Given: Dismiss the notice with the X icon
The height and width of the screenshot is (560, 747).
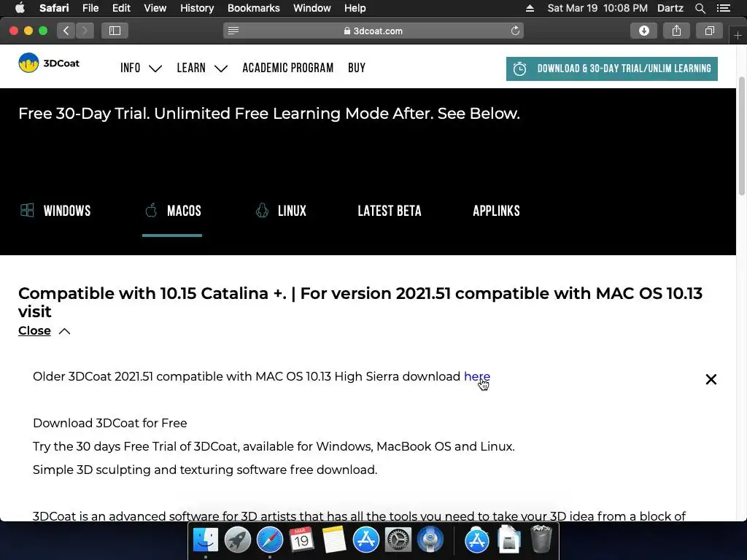Looking at the screenshot, I should 711,379.
